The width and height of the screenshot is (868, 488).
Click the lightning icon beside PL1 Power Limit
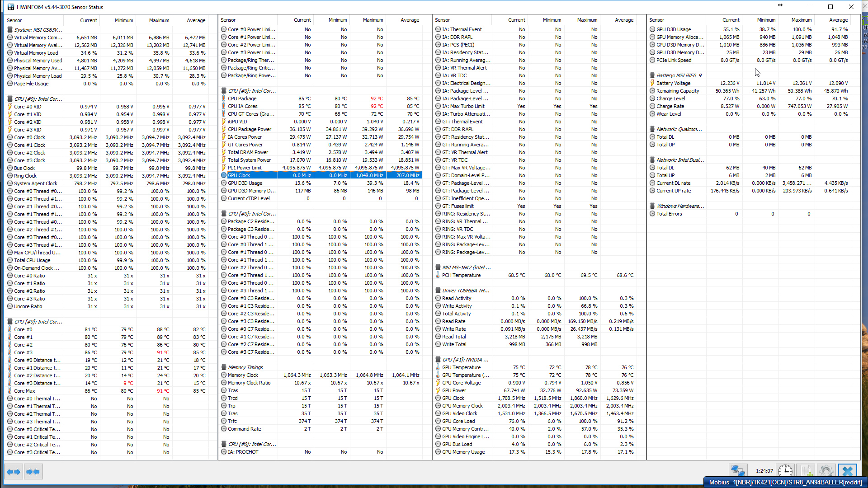[224, 168]
